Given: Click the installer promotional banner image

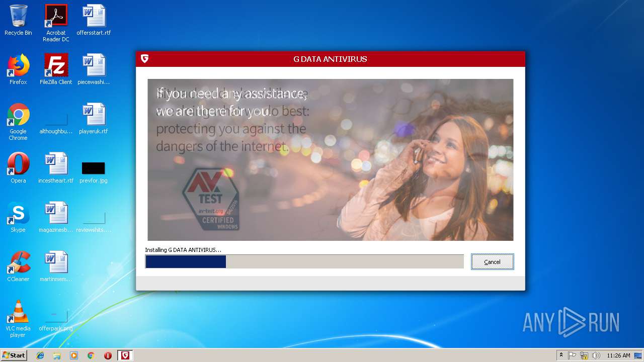Looking at the screenshot, I should tap(330, 160).
